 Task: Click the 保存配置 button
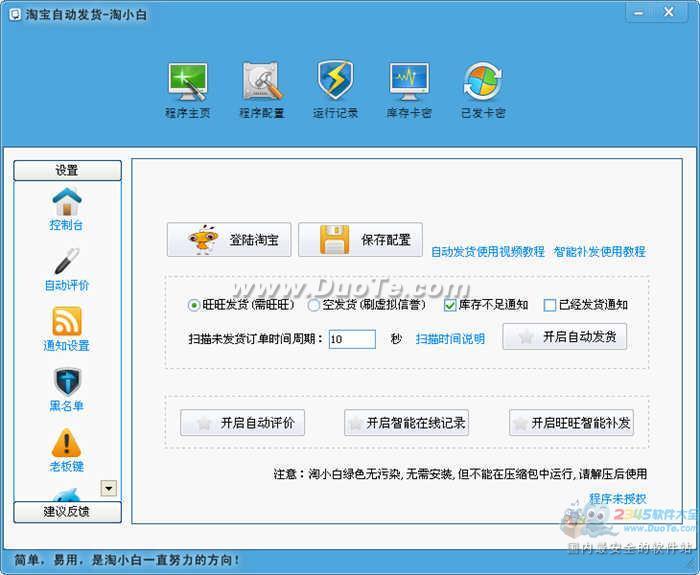pos(360,240)
